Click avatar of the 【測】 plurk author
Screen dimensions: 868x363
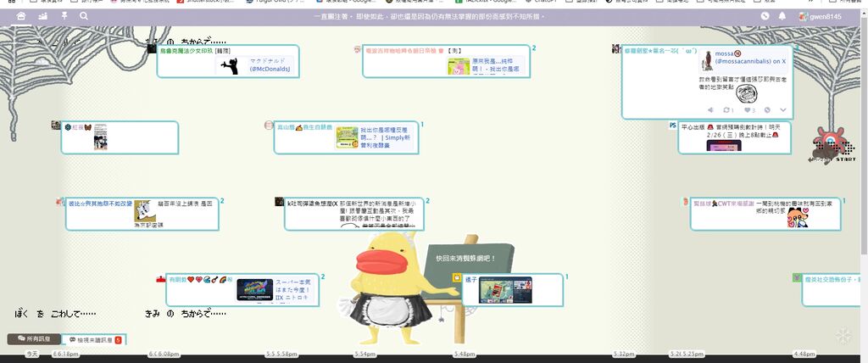(358, 49)
